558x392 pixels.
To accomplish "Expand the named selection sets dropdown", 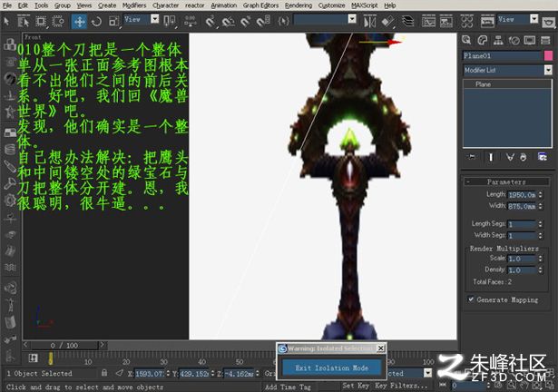I will tap(352, 19).
